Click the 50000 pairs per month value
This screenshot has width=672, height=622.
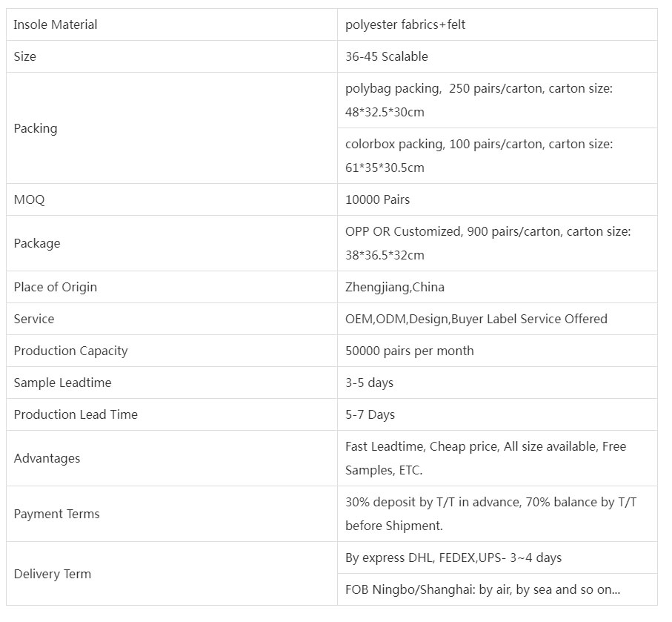click(409, 351)
